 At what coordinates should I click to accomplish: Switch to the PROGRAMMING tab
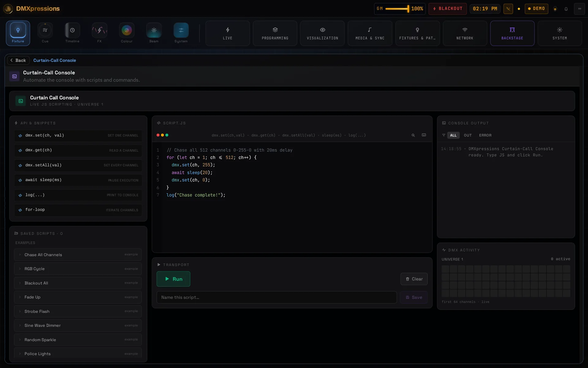tap(275, 33)
